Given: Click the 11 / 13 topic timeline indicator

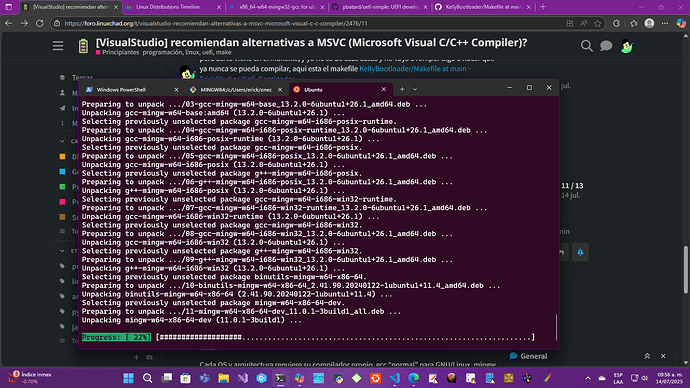Looking at the screenshot, I should point(572,186).
